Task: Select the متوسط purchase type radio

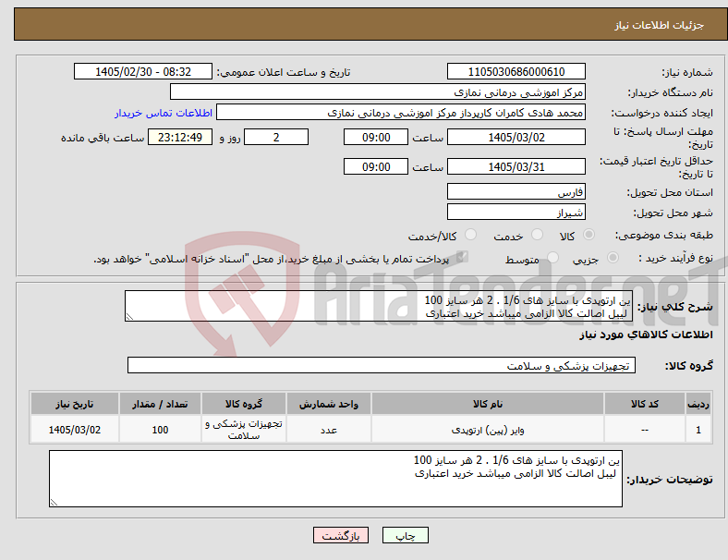Action: click(x=552, y=257)
